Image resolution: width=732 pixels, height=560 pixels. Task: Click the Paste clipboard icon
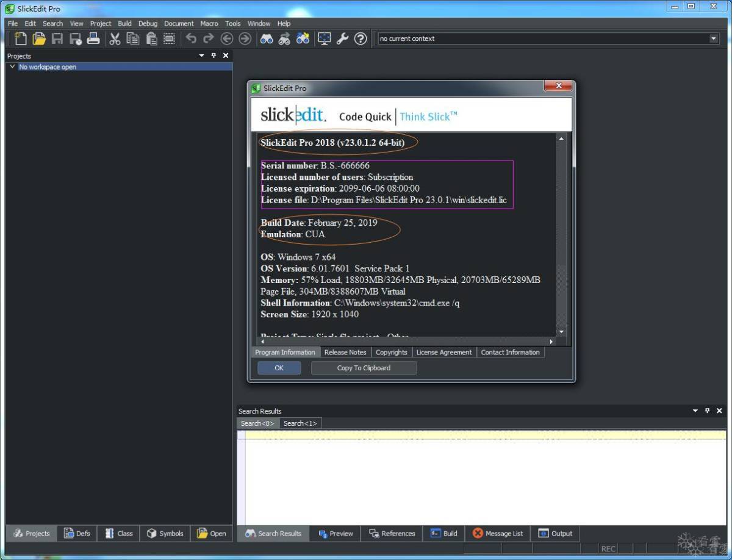pyautogui.click(x=151, y=38)
